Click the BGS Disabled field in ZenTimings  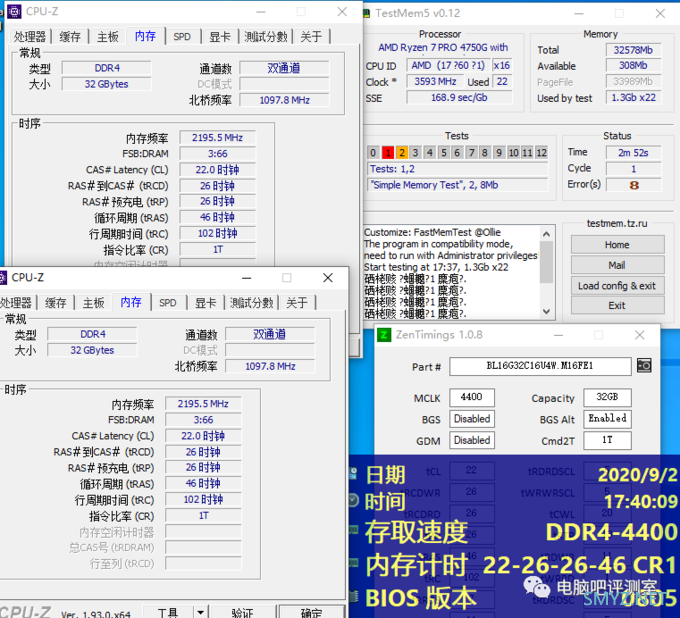coord(472,419)
